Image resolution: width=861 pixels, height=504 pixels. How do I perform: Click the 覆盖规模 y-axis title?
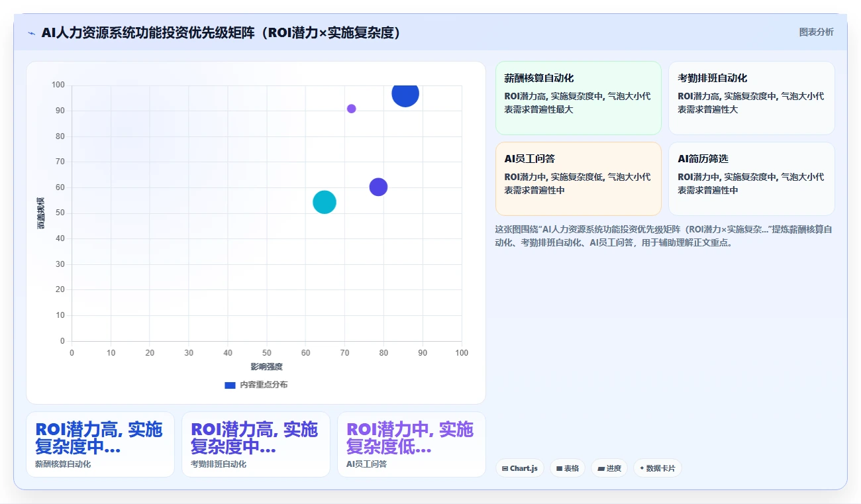point(40,213)
